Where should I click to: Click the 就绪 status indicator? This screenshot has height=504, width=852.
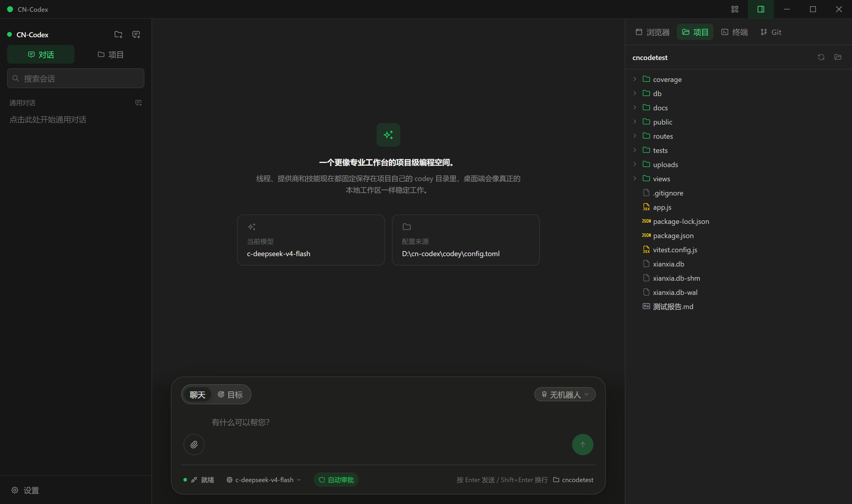pyautogui.click(x=199, y=479)
